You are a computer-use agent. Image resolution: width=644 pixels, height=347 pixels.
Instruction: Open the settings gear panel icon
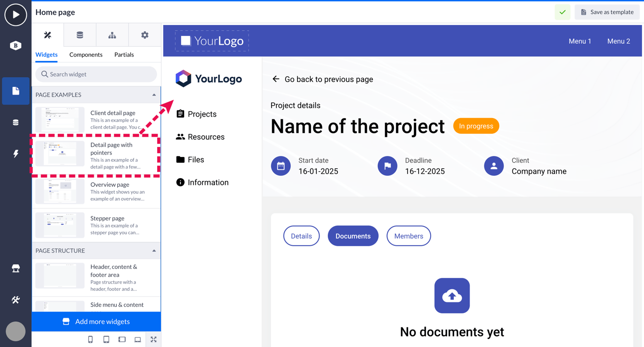(145, 35)
